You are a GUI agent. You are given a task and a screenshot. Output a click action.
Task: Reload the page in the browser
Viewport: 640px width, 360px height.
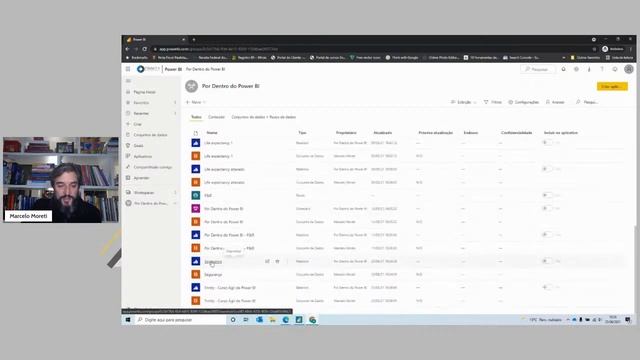click(144, 49)
